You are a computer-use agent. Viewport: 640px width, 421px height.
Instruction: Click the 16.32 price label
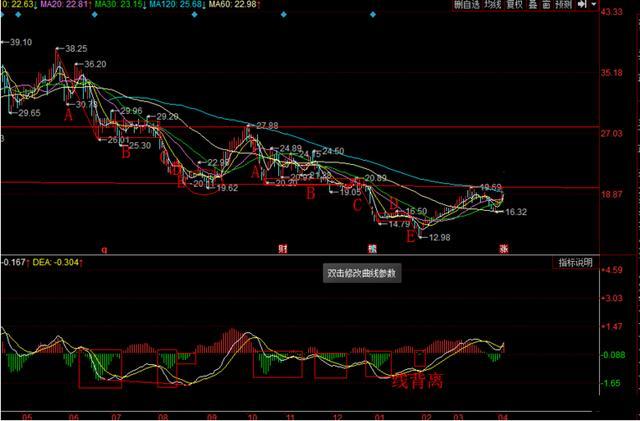pyautogui.click(x=516, y=212)
